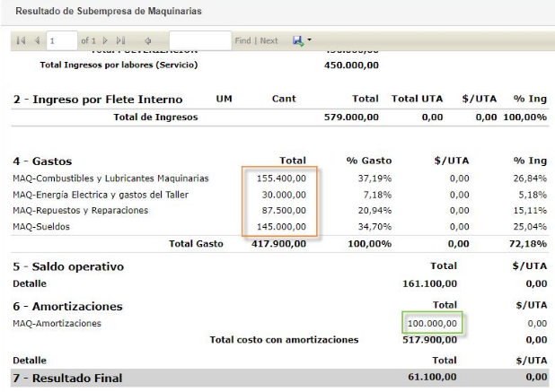This screenshot has height=392, width=555.
Task: Select MAQ-Repuestos y Reparaciones label
Action: point(81,210)
